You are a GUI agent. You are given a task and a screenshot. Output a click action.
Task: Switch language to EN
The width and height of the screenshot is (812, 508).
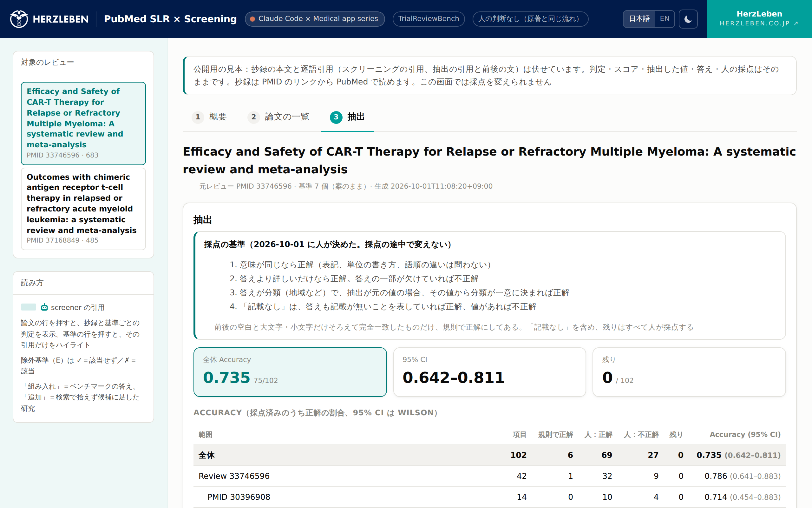click(x=665, y=19)
